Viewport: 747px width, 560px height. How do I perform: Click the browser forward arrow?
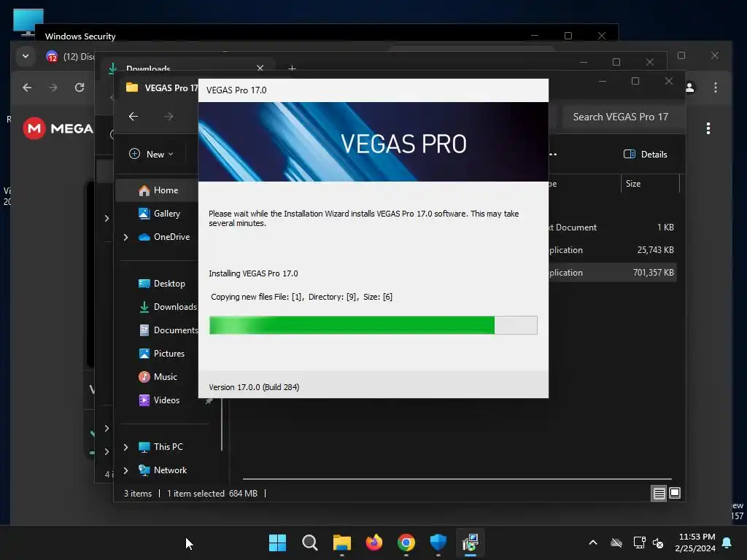tap(53, 87)
